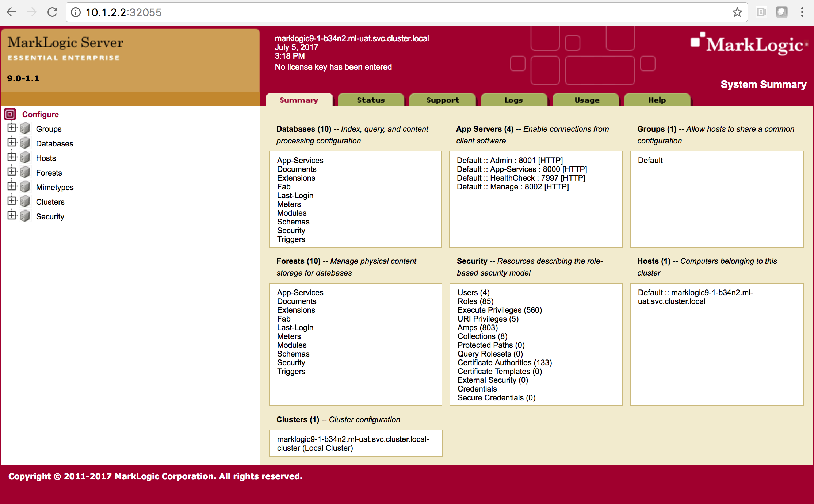Screen dimensions: 814x504
Task: Open the Triggers forest in Forests list
Action: coord(291,371)
